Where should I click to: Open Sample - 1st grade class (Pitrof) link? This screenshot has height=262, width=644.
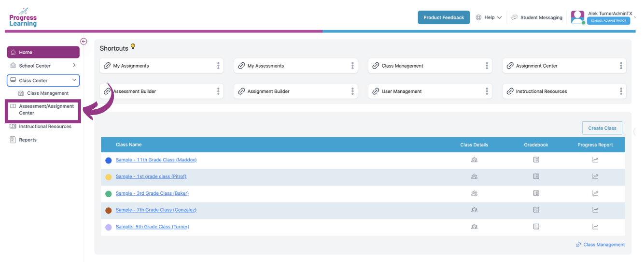pyautogui.click(x=151, y=176)
